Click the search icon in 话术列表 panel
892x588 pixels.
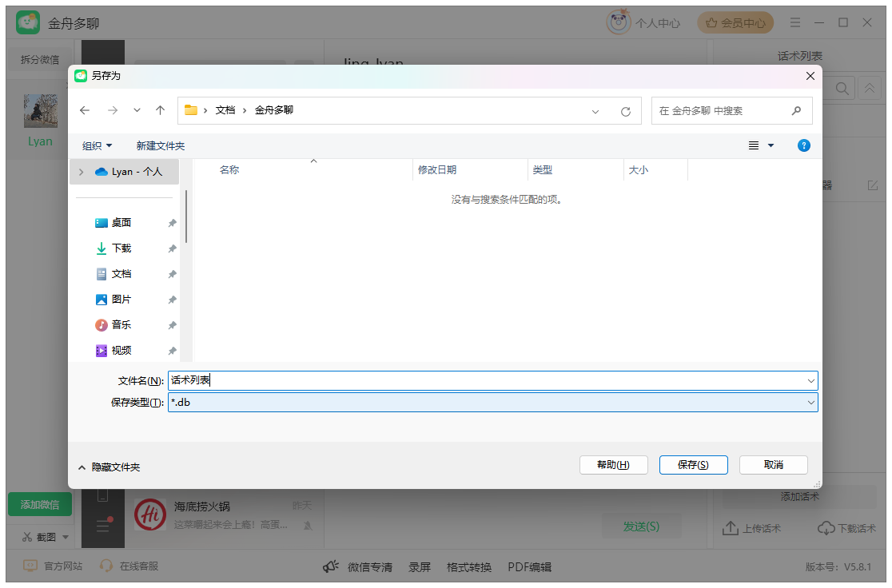(x=842, y=89)
